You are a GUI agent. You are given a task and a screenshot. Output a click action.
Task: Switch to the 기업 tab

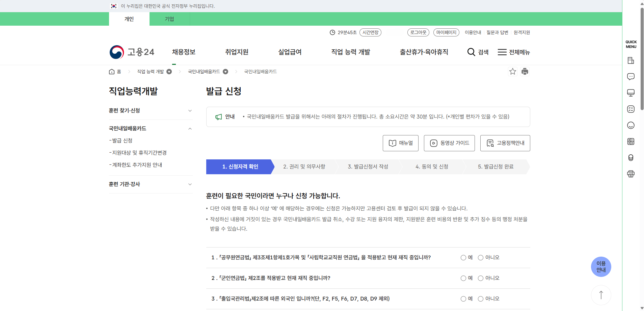point(169,19)
